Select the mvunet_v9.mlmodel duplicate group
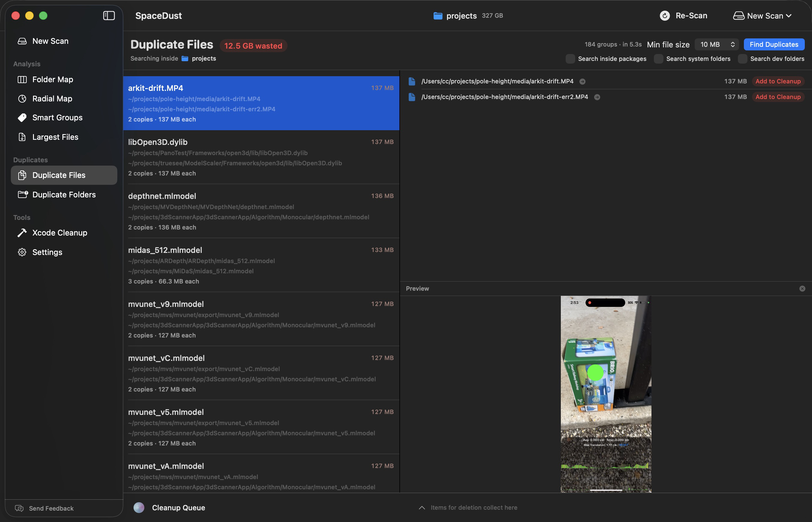812x522 pixels. coord(261,319)
